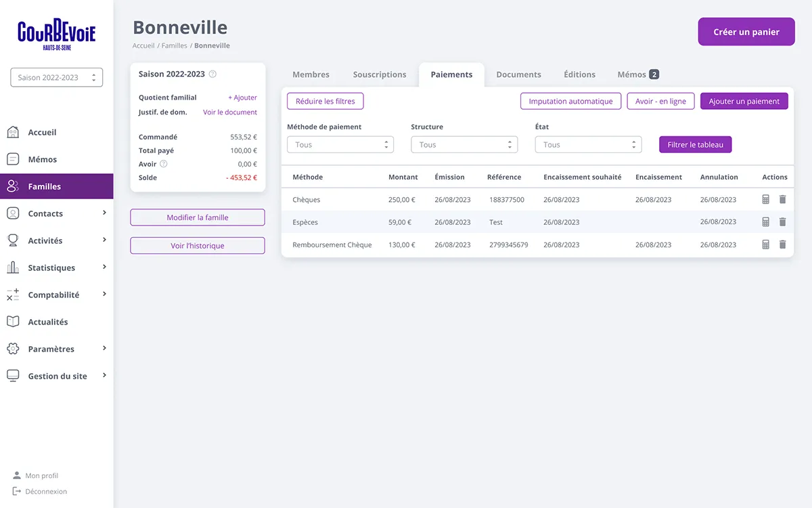The height and width of the screenshot is (508, 812).
Task: Open the Méthode de paiement dropdown
Action: (x=340, y=145)
